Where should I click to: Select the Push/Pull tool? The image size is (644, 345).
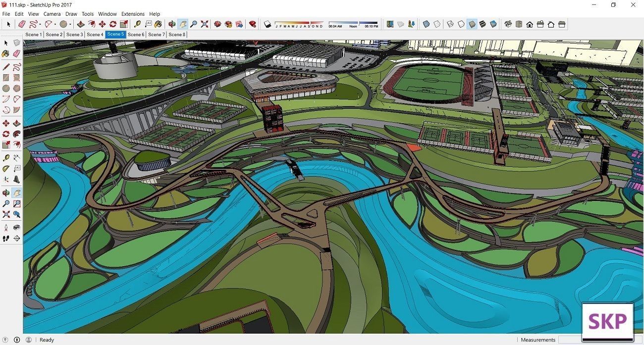17,122
